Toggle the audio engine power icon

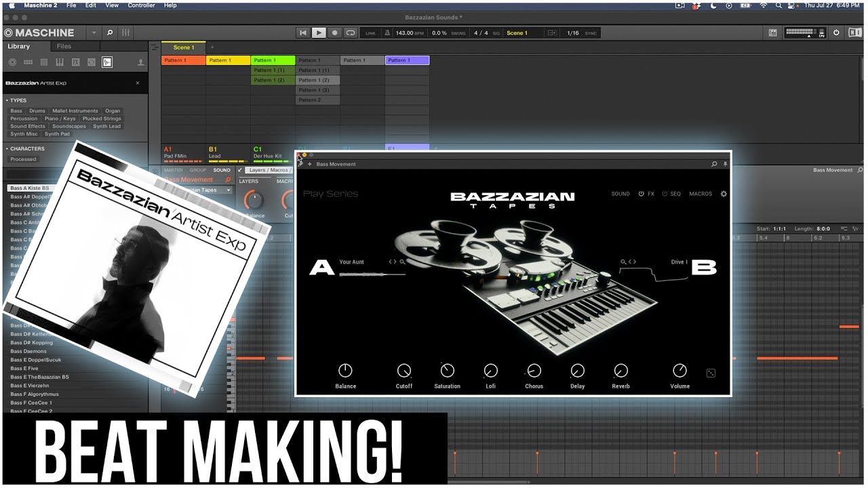[836, 33]
